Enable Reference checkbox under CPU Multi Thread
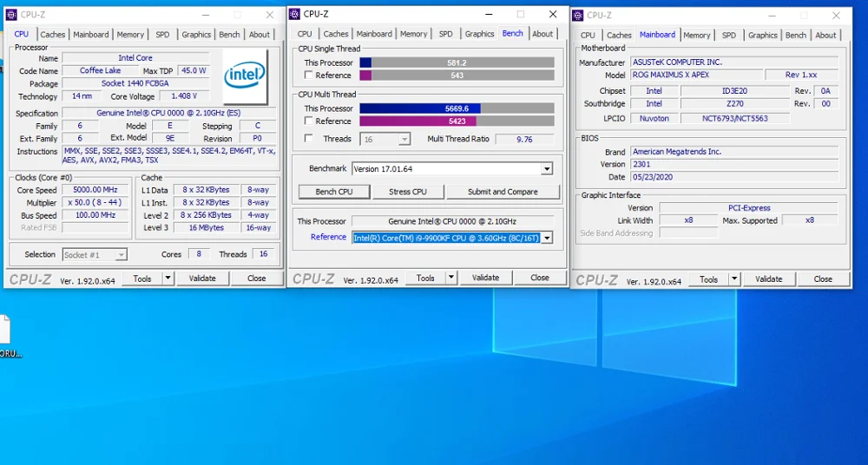Viewport: 868px width, 465px height. (308, 121)
